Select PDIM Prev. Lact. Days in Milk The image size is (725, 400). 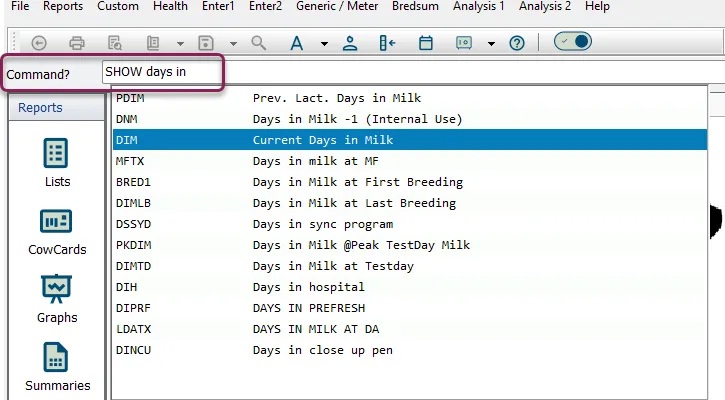coord(410,98)
